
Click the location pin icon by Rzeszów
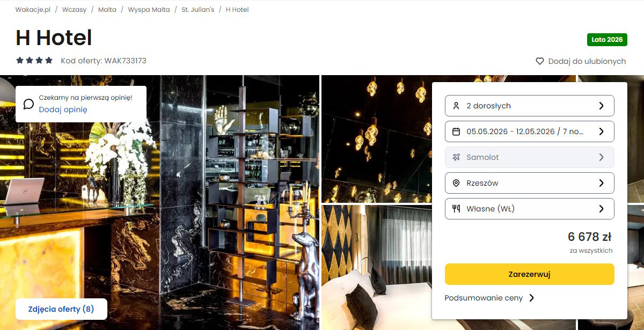[x=456, y=183]
